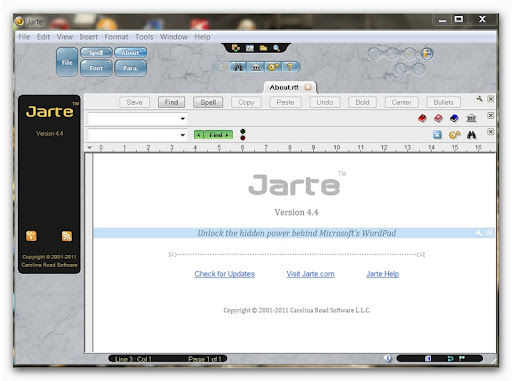512x381 pixels.
Task: Open the Edit menu
Action: 43,37
